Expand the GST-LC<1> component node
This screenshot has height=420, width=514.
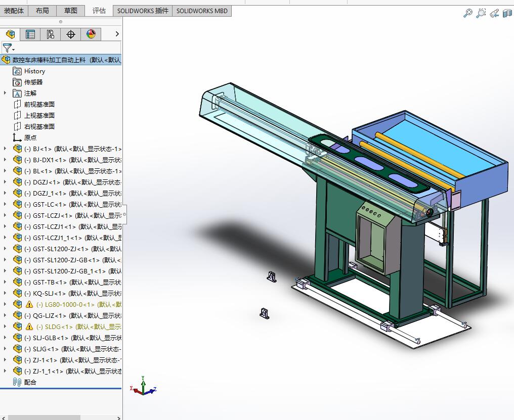(5, 204)
